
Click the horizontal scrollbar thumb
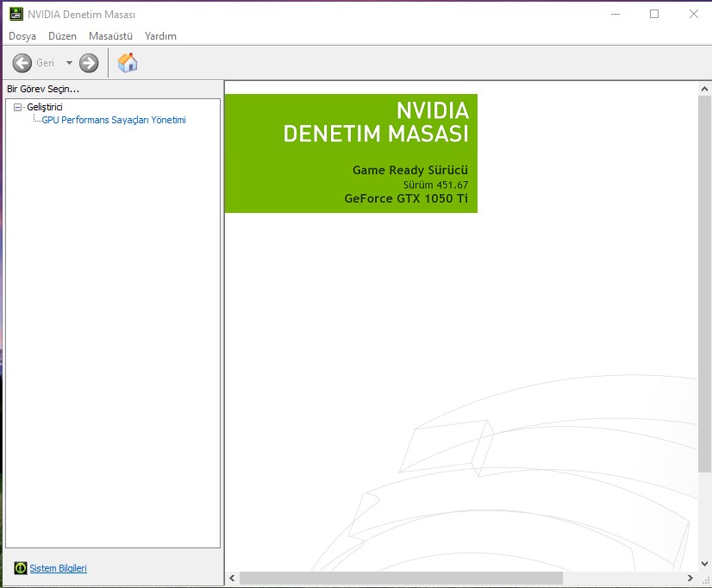[x=401, y=578]
